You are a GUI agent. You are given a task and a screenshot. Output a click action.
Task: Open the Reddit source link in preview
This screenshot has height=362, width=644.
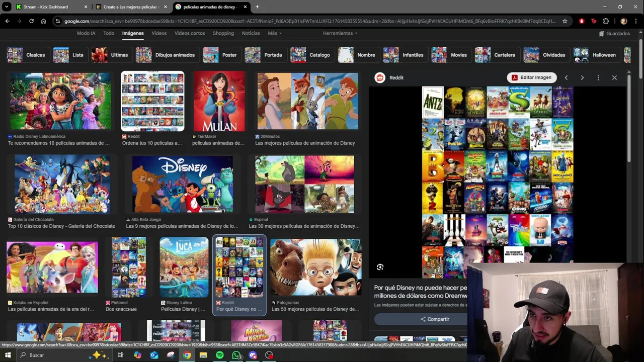390,77
